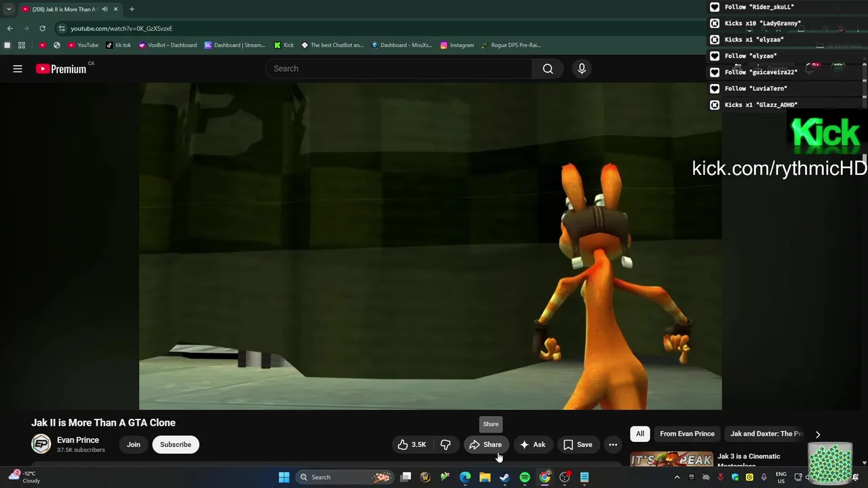Open Jak 3 Cinematic Masterpiece thumbnail

pos(671,460)
